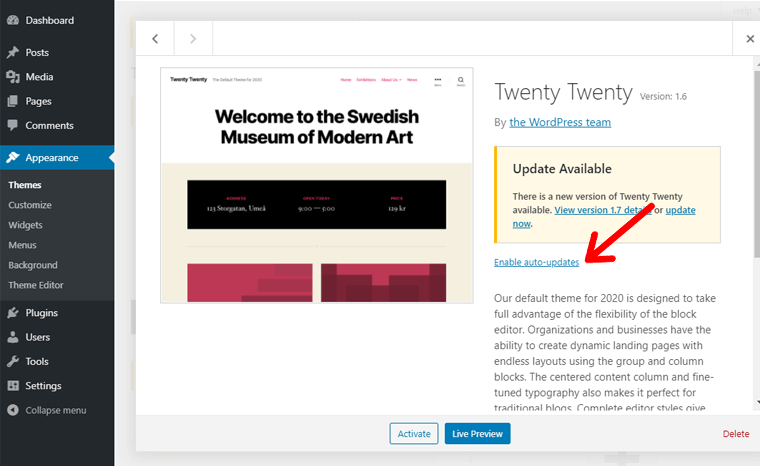This screenshot has height=467, width=760.
Task: Click the Comments bubble icon
Action: click(13, 126)
